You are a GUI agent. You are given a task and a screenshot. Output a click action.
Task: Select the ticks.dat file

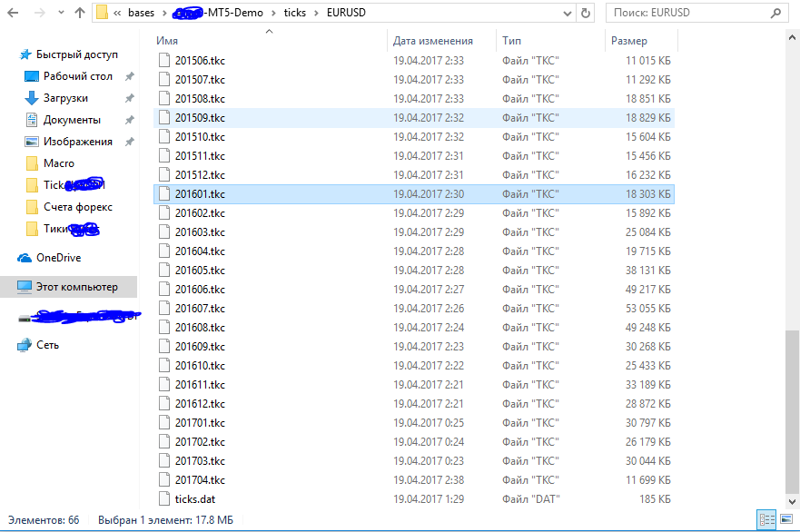coord(414,499)
